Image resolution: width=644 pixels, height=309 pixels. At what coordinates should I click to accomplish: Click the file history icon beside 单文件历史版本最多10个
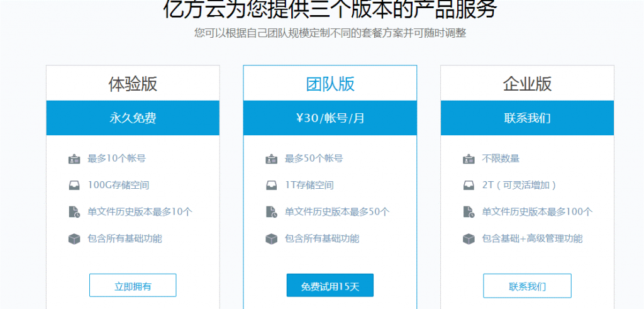[x=74, y=212]
